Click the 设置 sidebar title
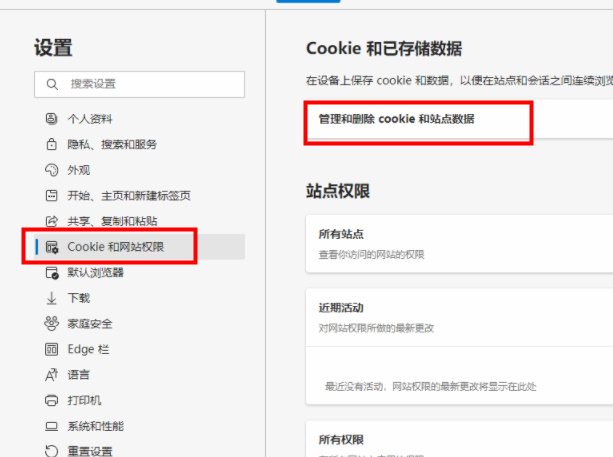 click(x=53, y=48)
